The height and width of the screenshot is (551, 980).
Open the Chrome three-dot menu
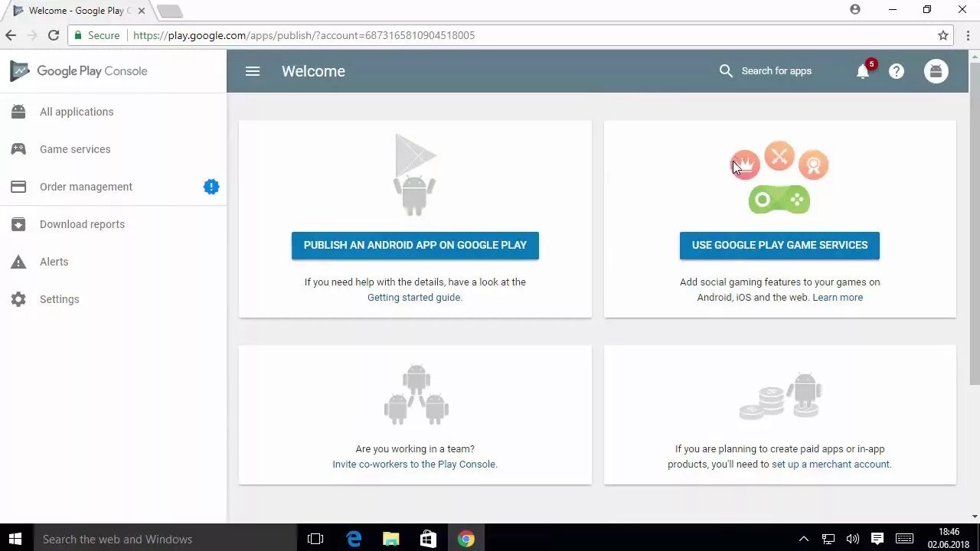[x=968, y=35]
